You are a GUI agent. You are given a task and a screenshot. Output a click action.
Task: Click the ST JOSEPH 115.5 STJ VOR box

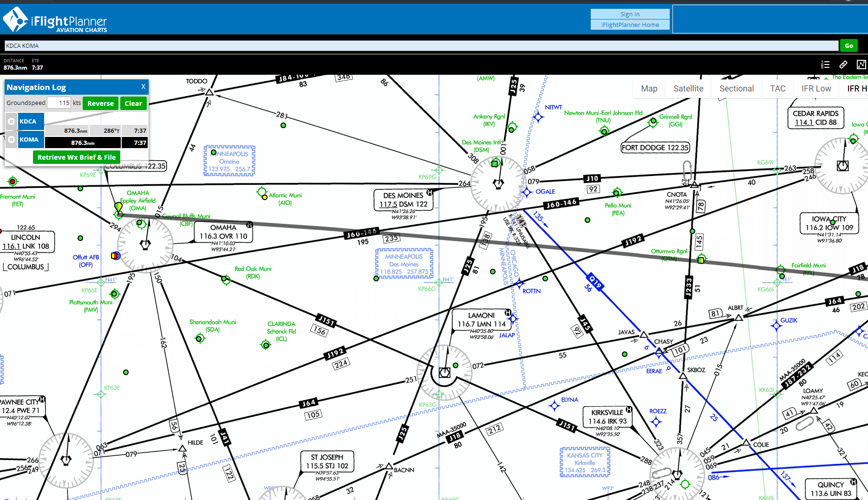tap(327, 461)
